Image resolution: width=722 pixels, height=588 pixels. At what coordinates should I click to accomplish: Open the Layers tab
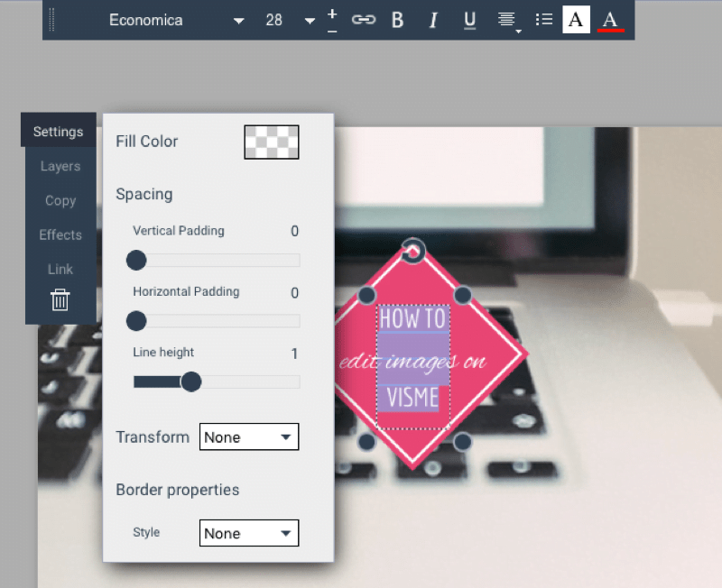click(x=60, y=166)
